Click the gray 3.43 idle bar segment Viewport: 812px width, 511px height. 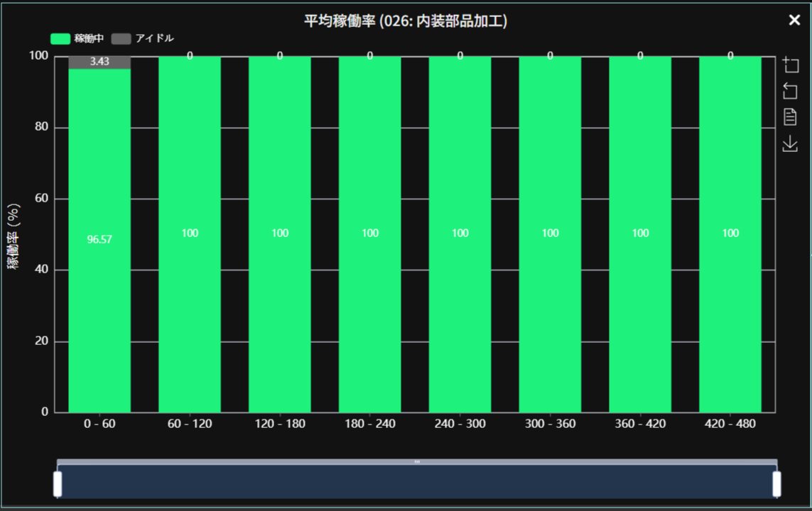click(x=99, y=62)
